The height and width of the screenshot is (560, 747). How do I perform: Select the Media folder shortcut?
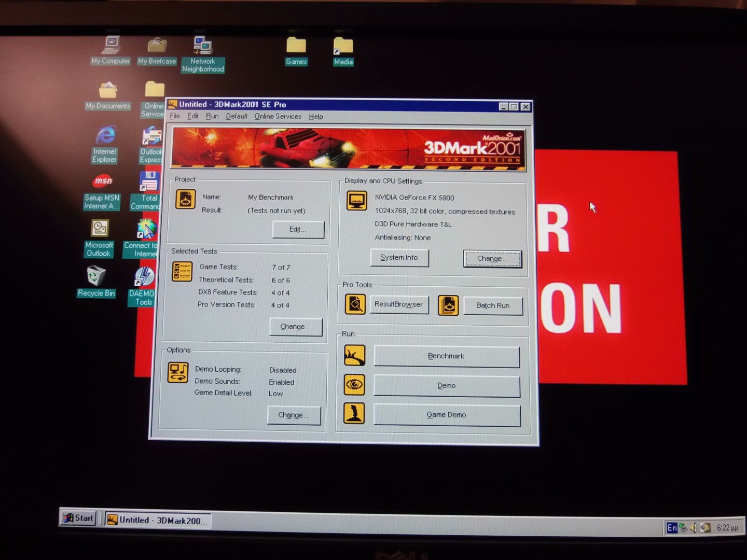point(343,51)
